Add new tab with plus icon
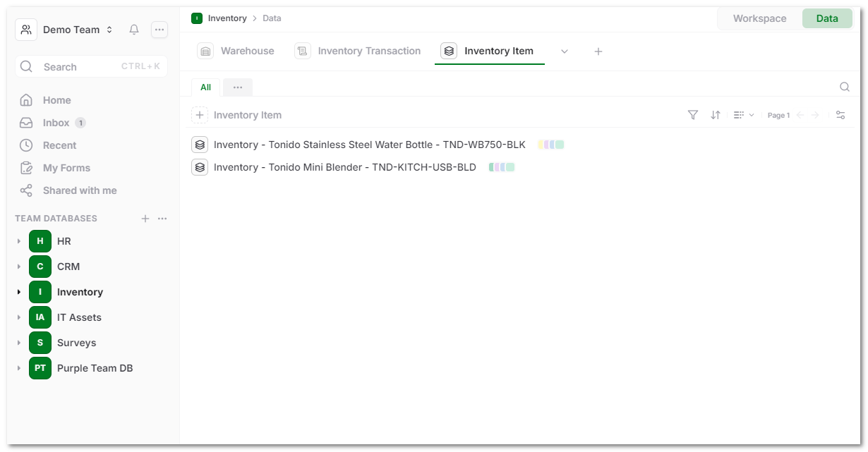Viewport: 868px width, 452px height. point(598,51)
